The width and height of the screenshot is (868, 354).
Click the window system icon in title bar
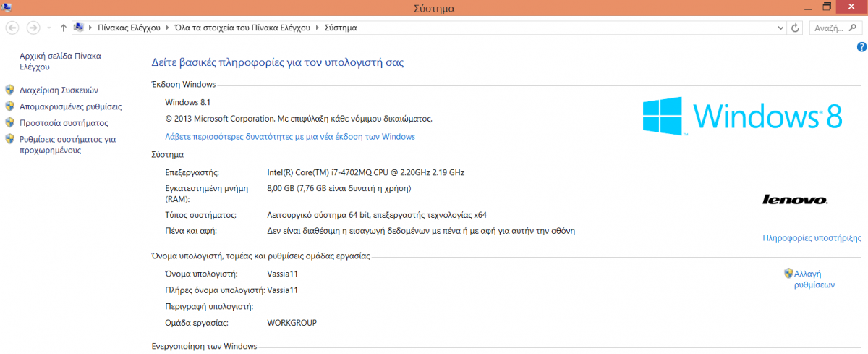coord(8,7)
